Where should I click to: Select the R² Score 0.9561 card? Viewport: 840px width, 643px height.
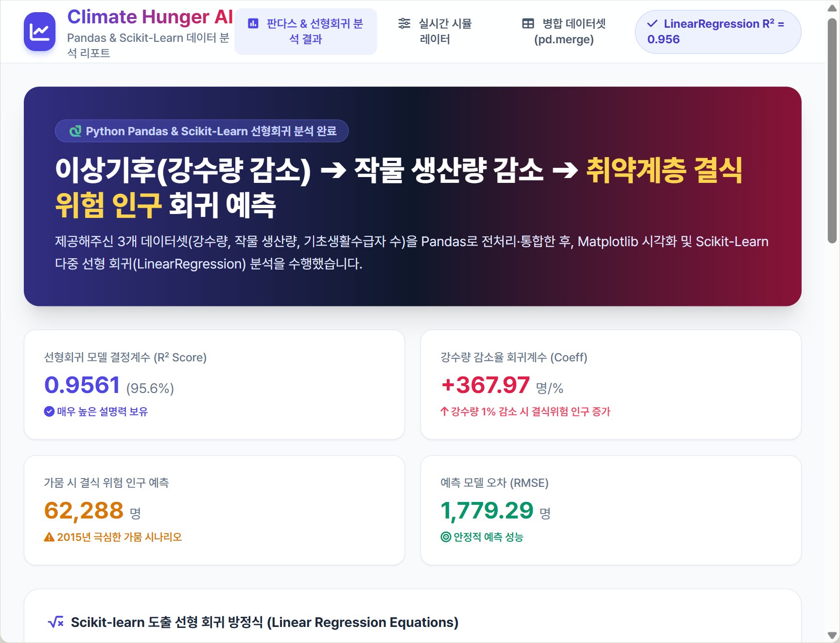click(214, 385)
